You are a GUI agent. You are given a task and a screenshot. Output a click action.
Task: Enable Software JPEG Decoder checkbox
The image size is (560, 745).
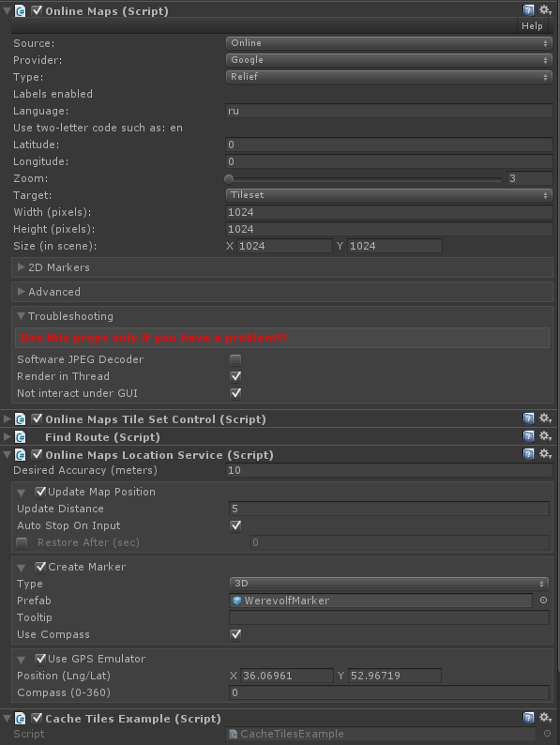point(235,359)
